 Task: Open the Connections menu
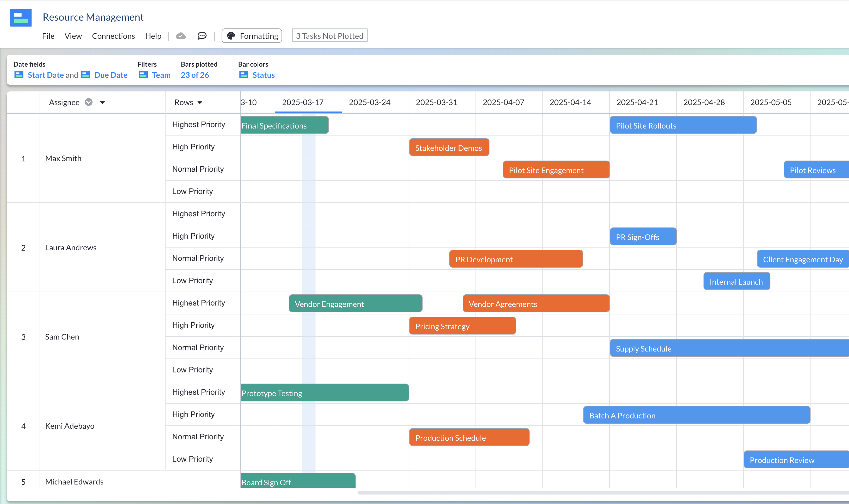[x=113, y=36]
